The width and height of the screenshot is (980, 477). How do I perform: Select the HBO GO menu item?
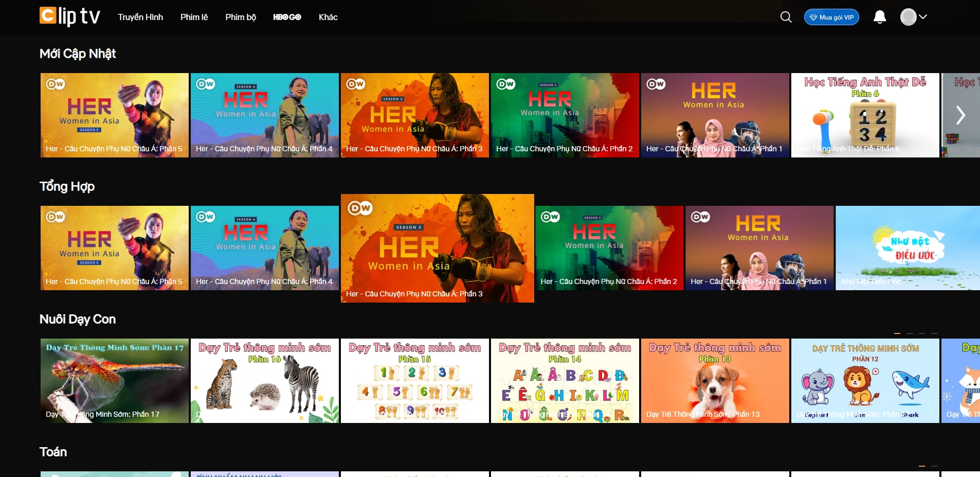tap(287, 17)
